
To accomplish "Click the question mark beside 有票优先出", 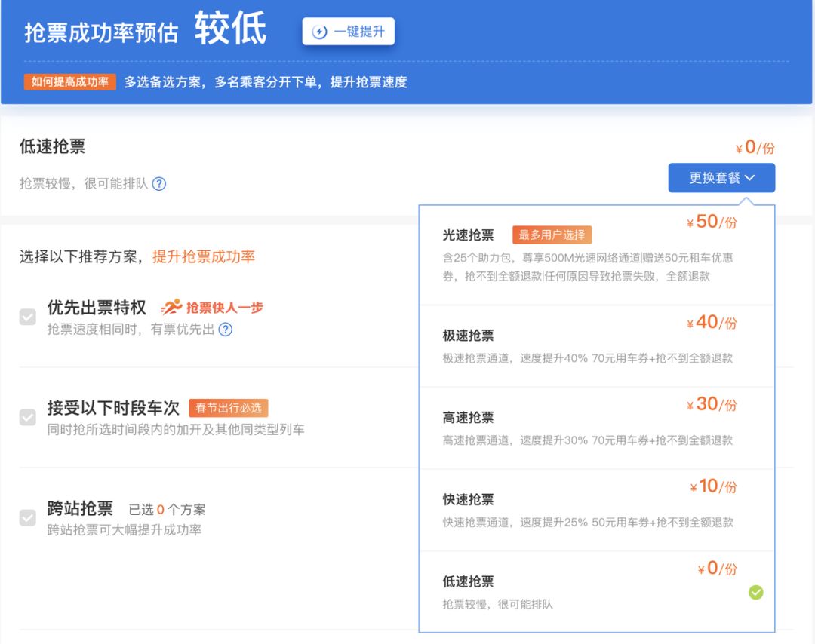I will 225,330.
